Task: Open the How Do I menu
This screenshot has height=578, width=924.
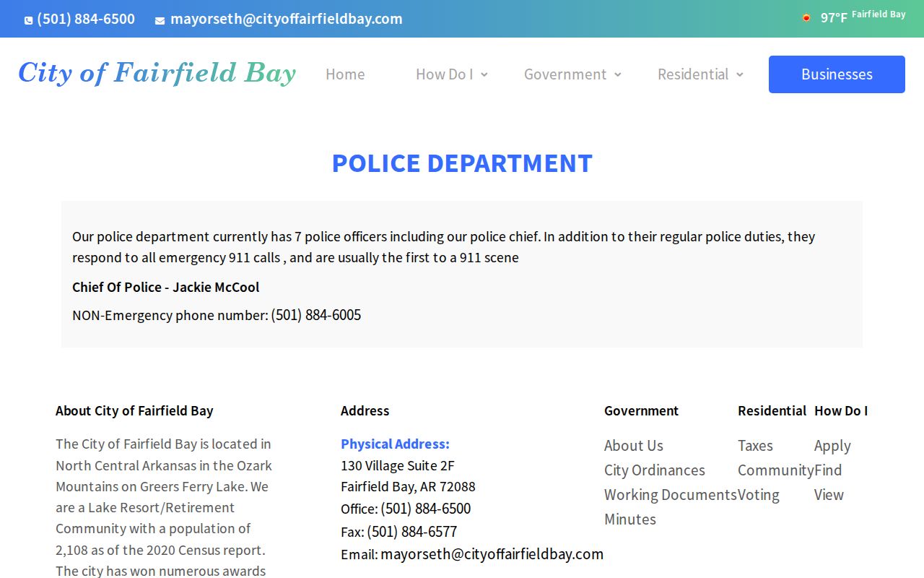Action: point(445,74)
